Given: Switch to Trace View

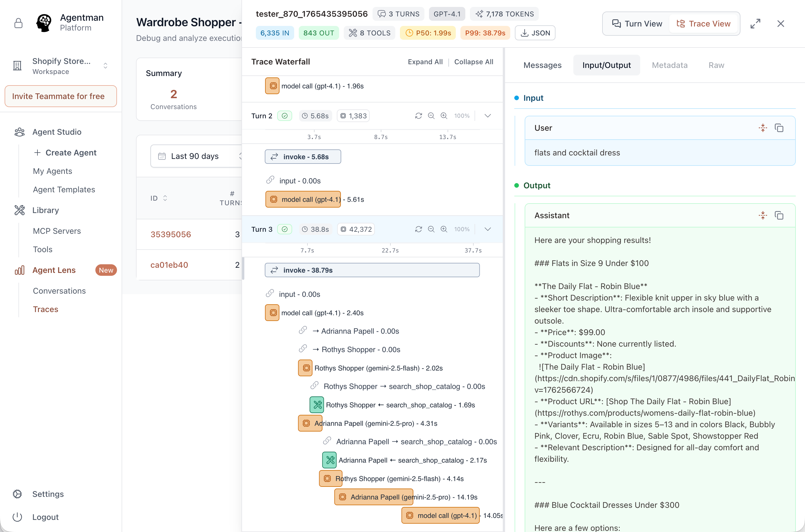Looking at the screenshot, I should (x=704, y=24).
